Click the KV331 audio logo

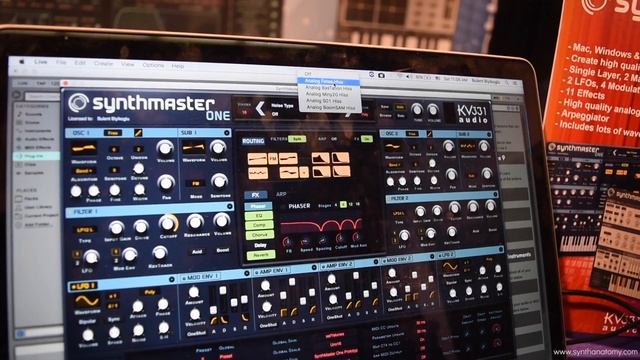pyautogui.click(x=472, y=113)
